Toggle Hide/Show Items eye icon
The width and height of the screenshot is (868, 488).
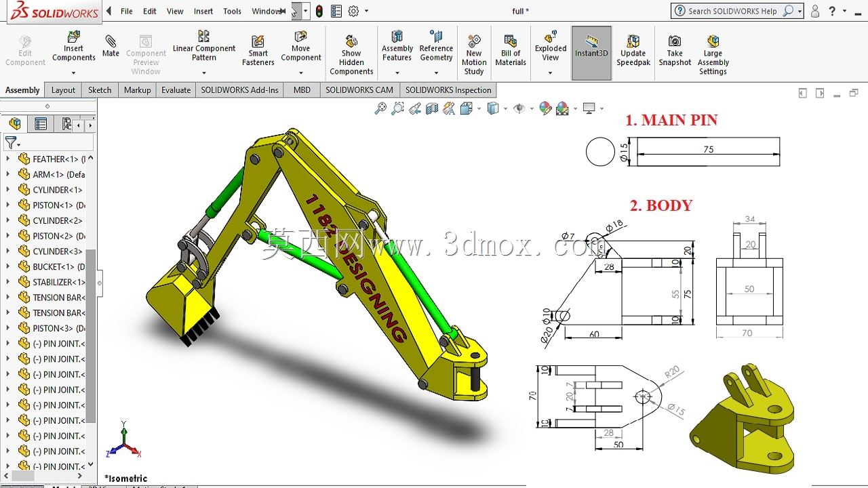pos(519,108)
